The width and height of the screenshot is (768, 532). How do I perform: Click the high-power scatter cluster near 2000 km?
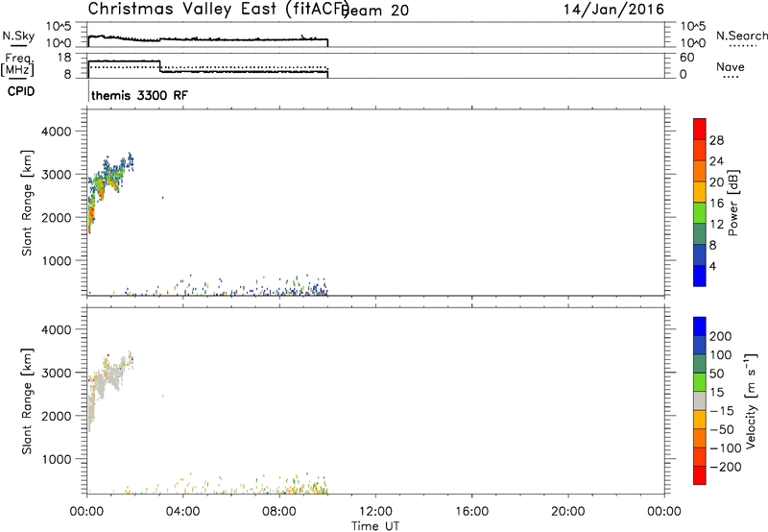[91, 215]
